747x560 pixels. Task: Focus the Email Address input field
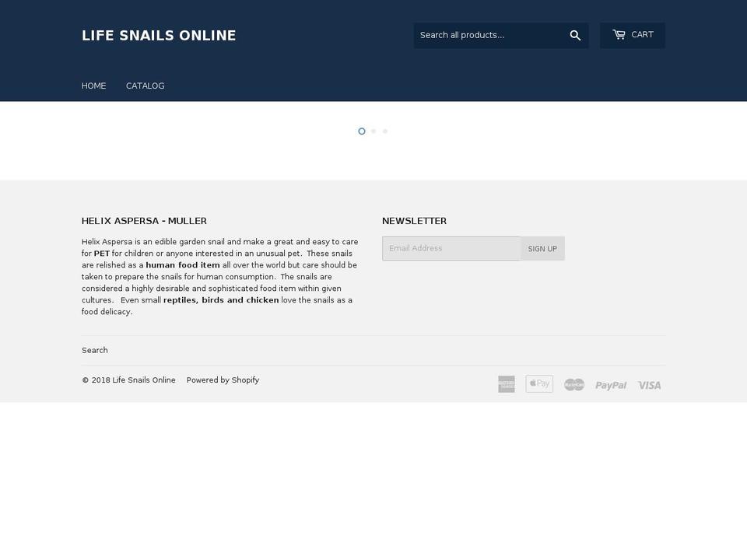451,249
